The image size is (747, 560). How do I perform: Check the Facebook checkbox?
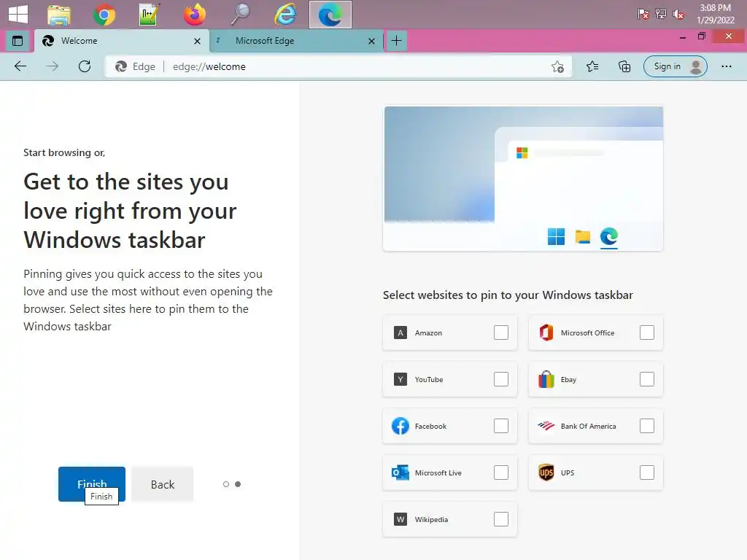tap(501, 426)
